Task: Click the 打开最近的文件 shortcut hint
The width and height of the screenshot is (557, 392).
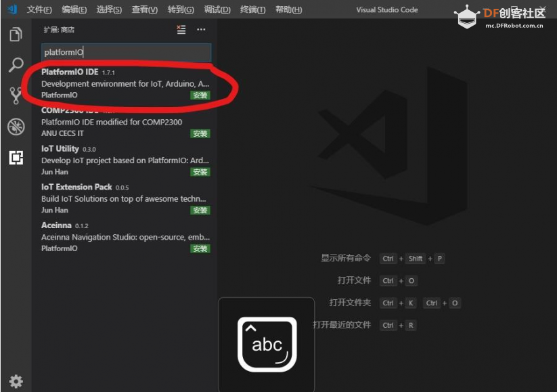Action: [342, 325]
